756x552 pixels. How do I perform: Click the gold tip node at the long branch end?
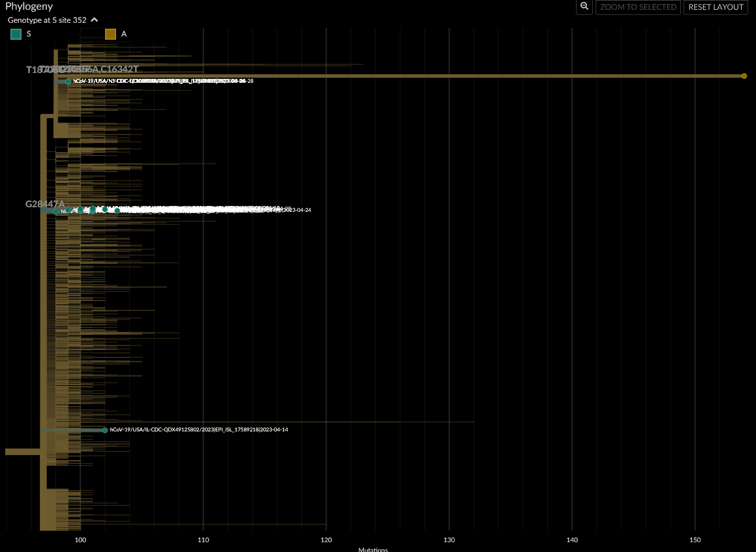[744, 76]
